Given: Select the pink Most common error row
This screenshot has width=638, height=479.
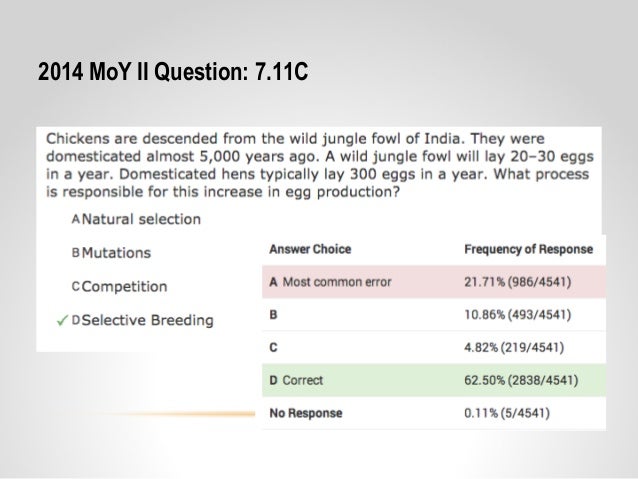Looking at the screenshot, I should point(434,282).
